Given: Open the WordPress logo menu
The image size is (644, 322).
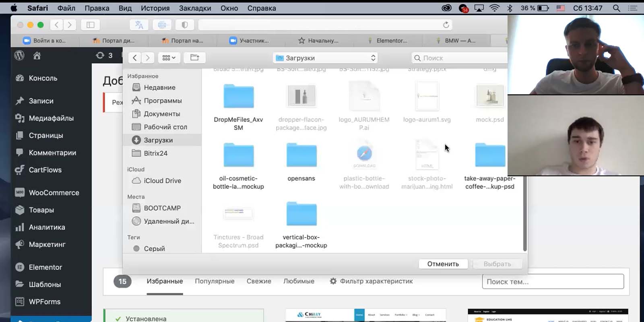Looking at the screenshot, I should tap(19, 56).
